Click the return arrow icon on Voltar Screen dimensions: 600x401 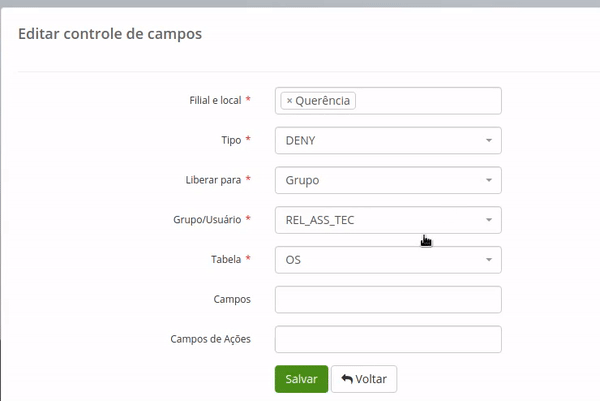click(347, 379)
